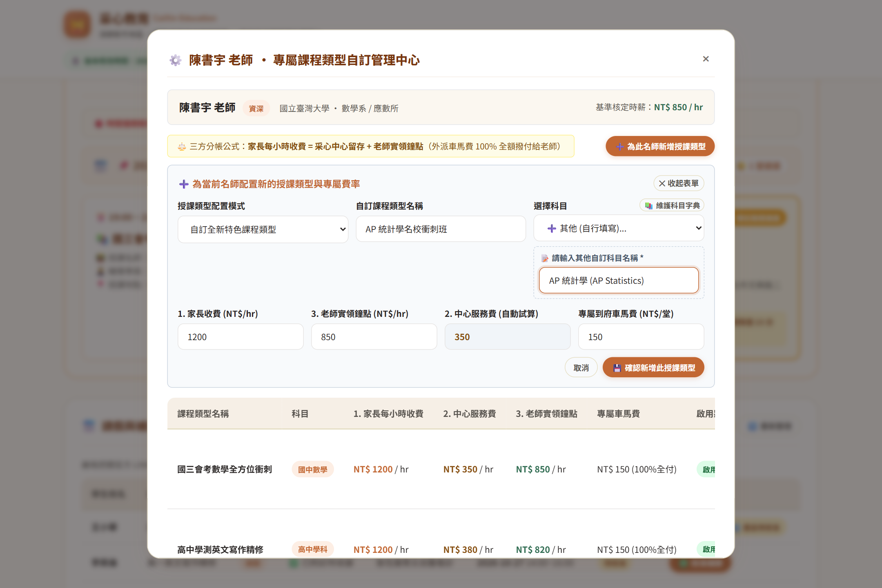The height and width of the screenshot is (588, 882).
Task: Click the 專屬車馬費 column header
Action: 618,414
